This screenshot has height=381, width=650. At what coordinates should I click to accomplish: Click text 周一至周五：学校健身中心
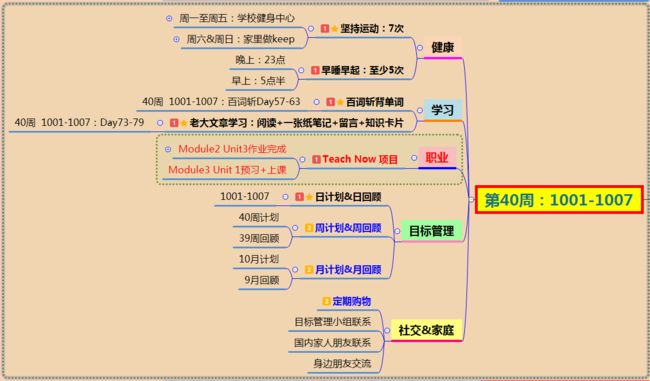(x=237, y=18)
